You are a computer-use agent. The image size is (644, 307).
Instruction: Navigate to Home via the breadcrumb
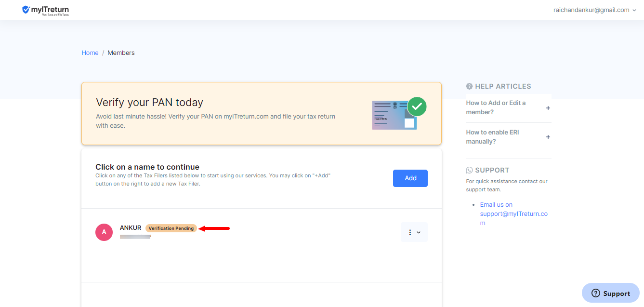click(90, 53)
